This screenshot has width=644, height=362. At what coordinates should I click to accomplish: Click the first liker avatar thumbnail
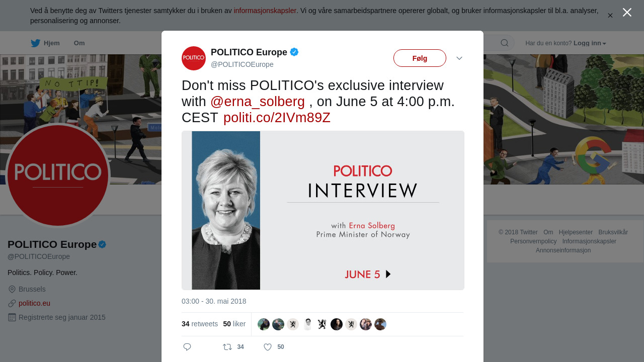click(264, 324)
